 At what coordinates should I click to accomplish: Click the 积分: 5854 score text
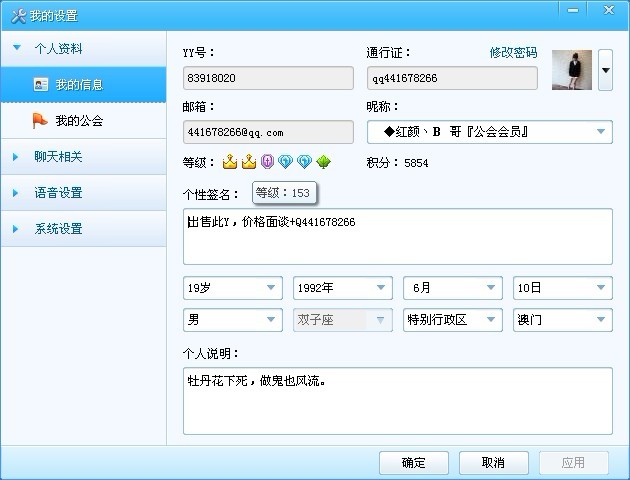397,163
